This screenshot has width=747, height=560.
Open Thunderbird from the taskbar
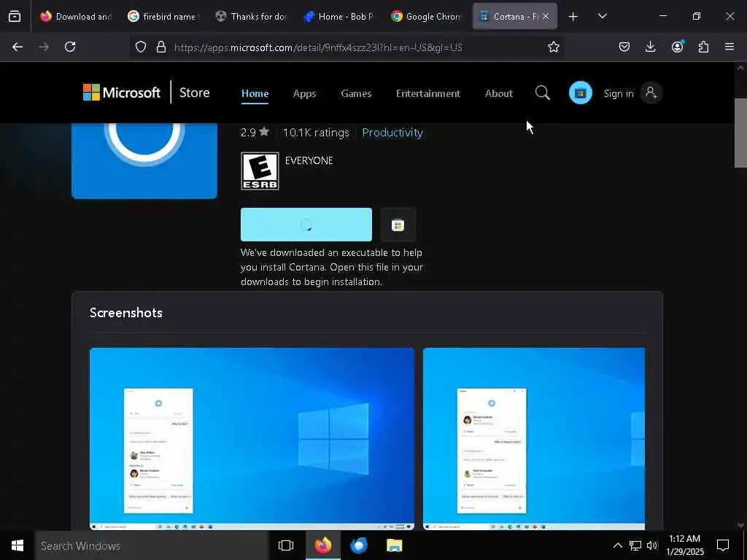pyautogui.click(x=359, y=545)
